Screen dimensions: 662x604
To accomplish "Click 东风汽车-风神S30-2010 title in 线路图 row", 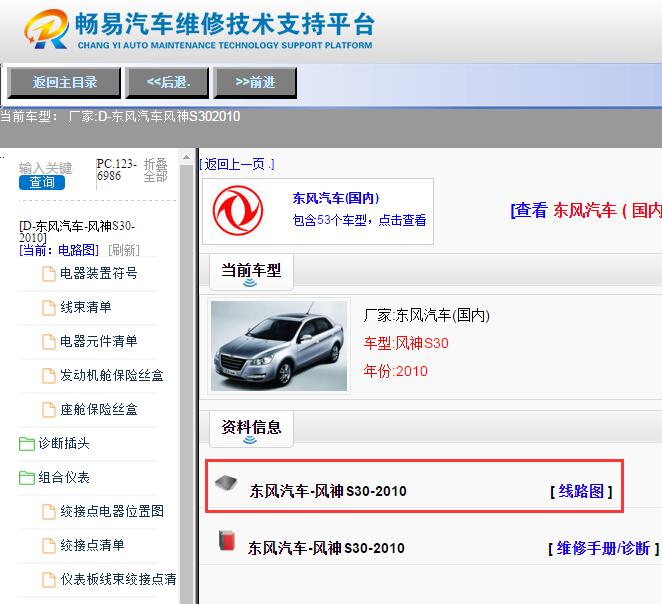I will pos(328,491).
